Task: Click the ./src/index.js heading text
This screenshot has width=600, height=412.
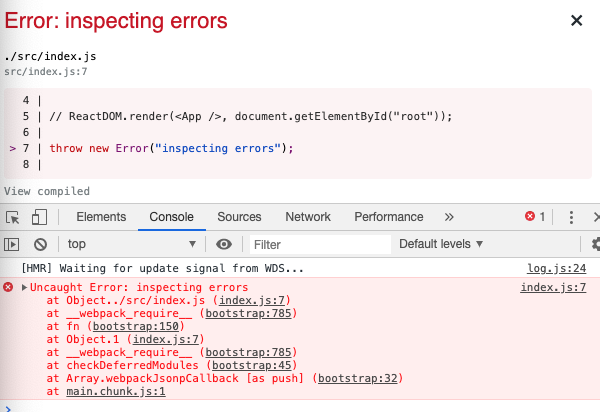Action: pyautogui.click(x=50, y=57)
